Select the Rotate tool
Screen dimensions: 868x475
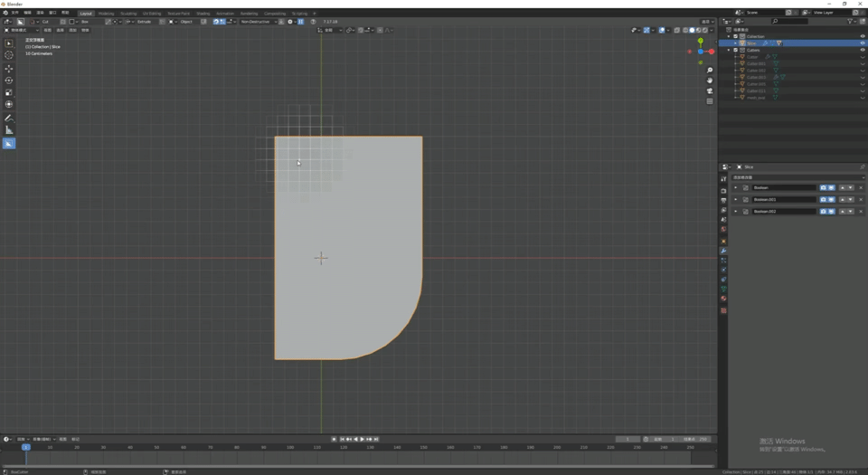coord(9,81)
